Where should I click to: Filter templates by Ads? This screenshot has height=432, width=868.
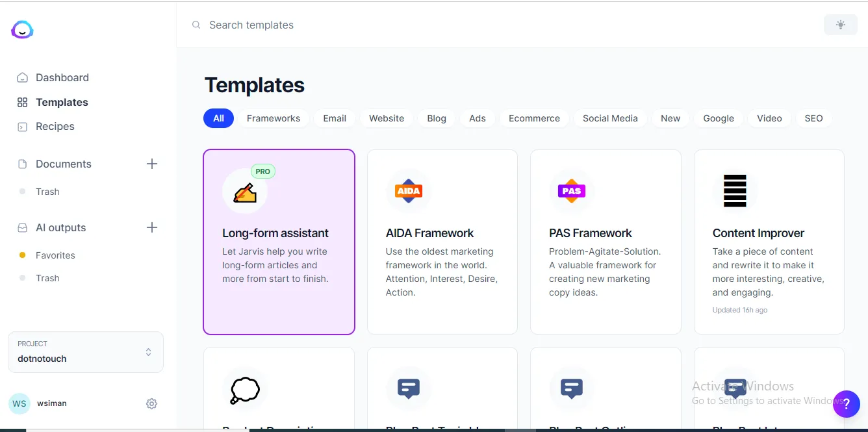(478, 118)
